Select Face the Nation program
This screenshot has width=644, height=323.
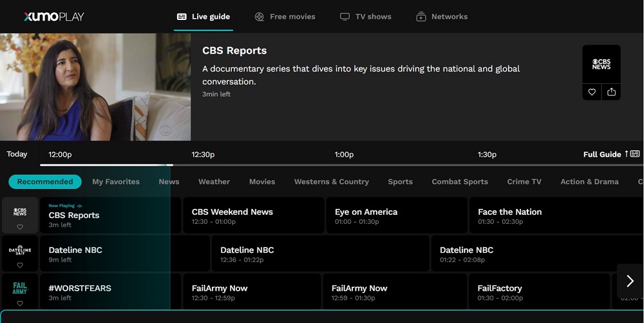point(556,215)
